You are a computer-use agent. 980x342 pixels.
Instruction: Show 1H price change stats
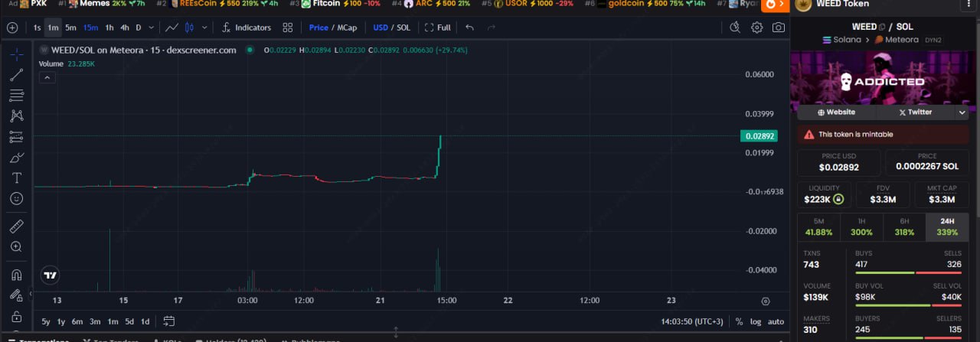pos(861,226)
